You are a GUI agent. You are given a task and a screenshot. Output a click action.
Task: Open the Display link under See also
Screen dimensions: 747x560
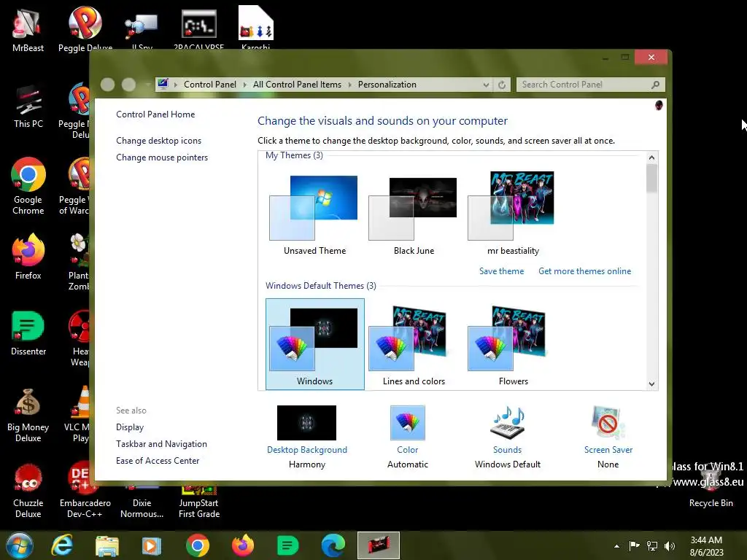pyautogui.click(x=130, y=427)
